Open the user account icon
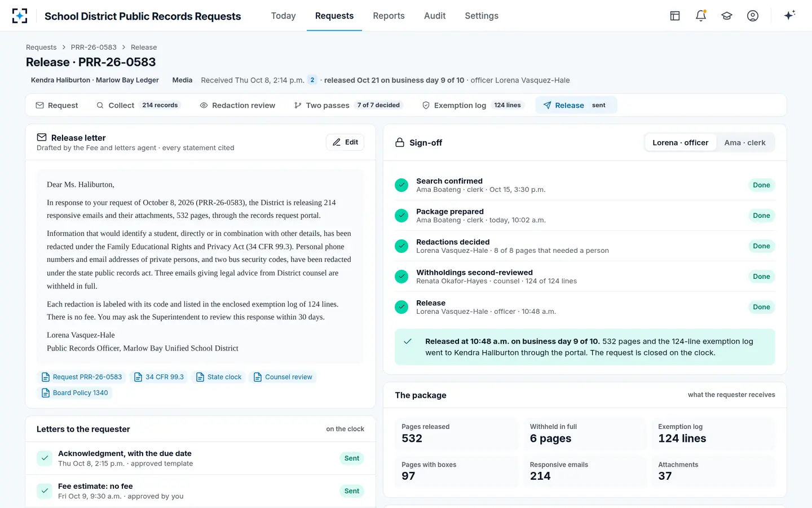Image resolution: width=812 pixels, height=508 pixels. pos(753,16)
